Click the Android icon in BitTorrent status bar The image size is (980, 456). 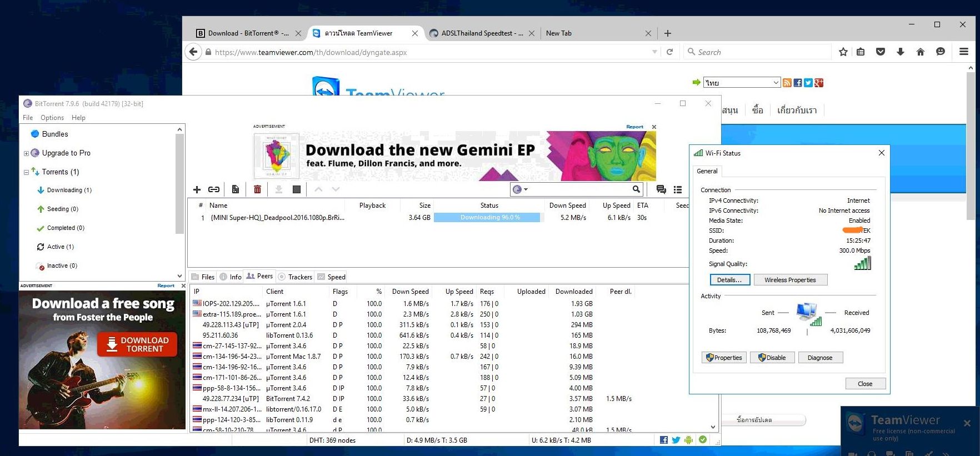(x=689, y=440)
